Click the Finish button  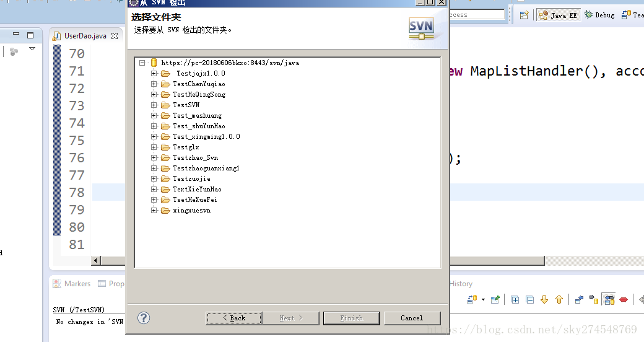tap(352, 318)
